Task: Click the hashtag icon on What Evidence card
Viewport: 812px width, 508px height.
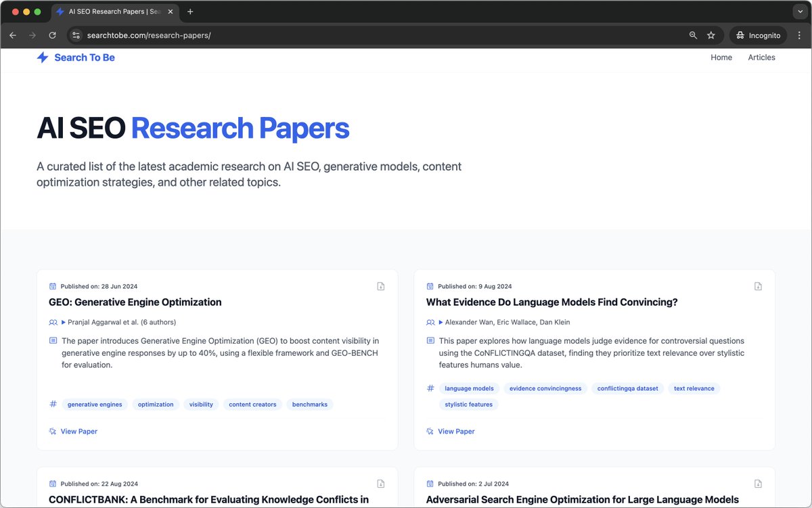Action: point(430,388)
